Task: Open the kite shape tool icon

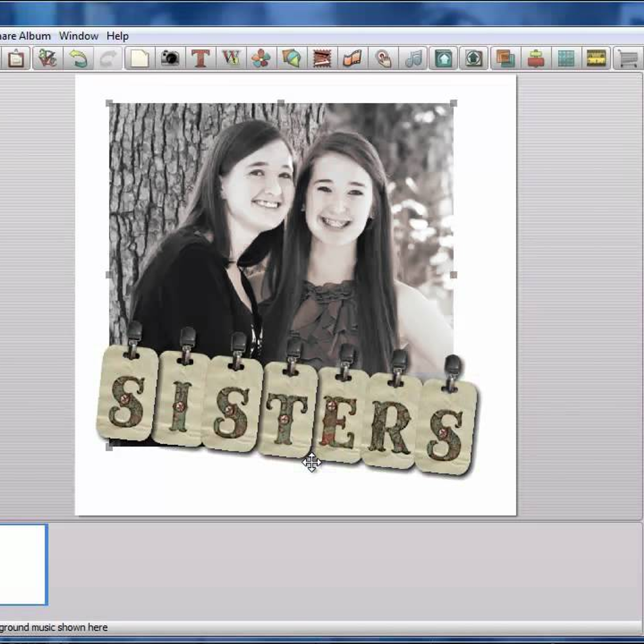Action: (291, 58)
